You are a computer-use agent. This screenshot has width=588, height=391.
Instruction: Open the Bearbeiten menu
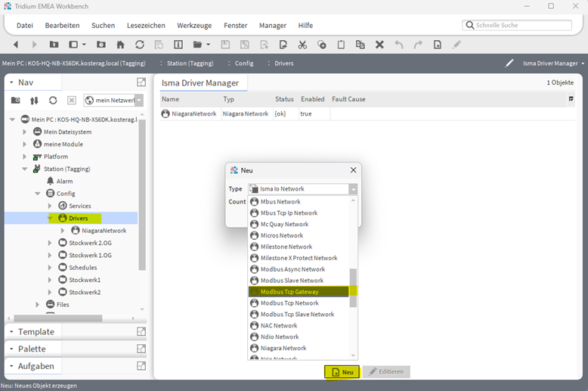pos(62,26)
